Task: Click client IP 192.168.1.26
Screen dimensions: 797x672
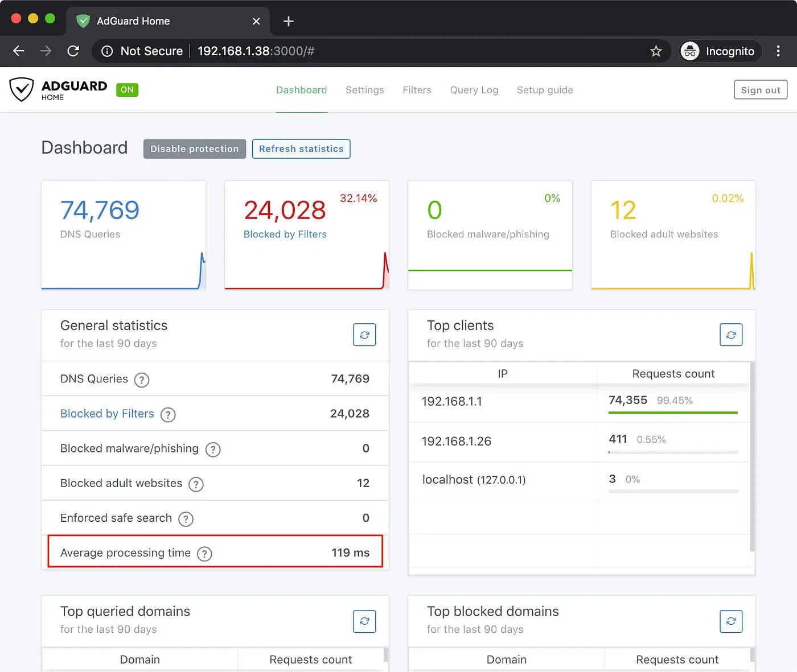Action: tap(457, 442)
